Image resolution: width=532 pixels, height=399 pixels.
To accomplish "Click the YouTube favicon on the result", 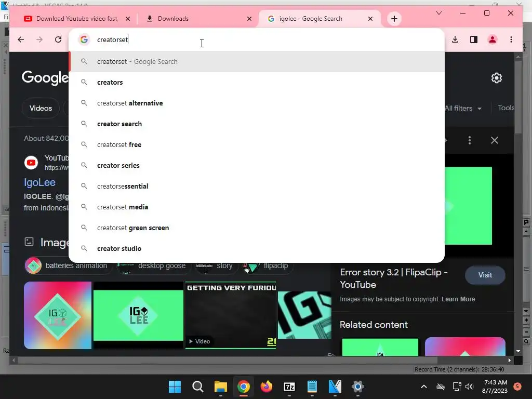I will coord(31,163).
